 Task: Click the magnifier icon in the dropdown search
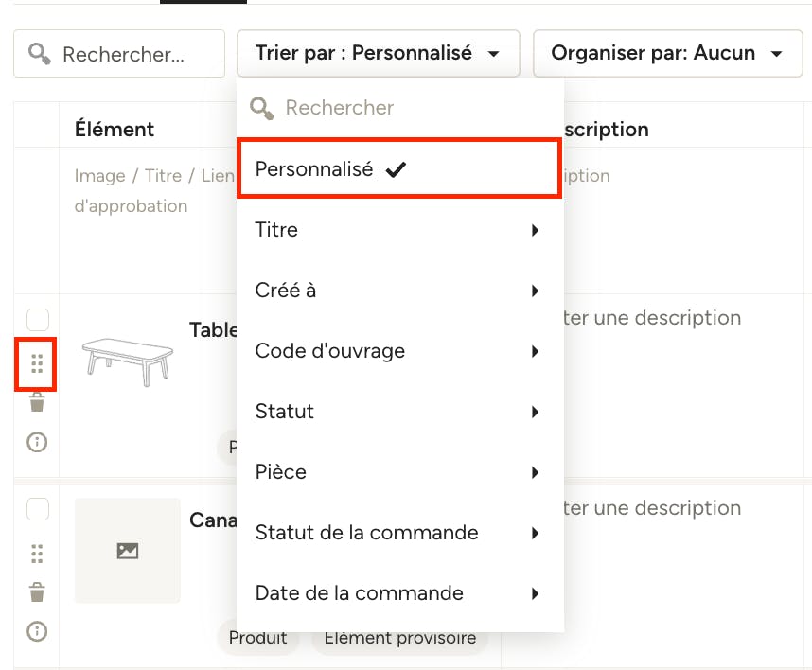tap(261, 108)
